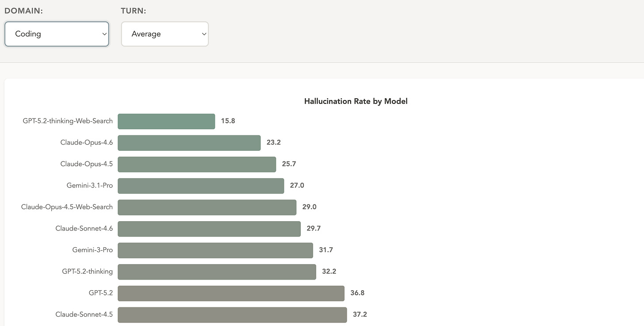The image size is (644, 326).
Task: Click the Claude-Sonnet-4.5 bar
Action: click(x=232, y=315)
